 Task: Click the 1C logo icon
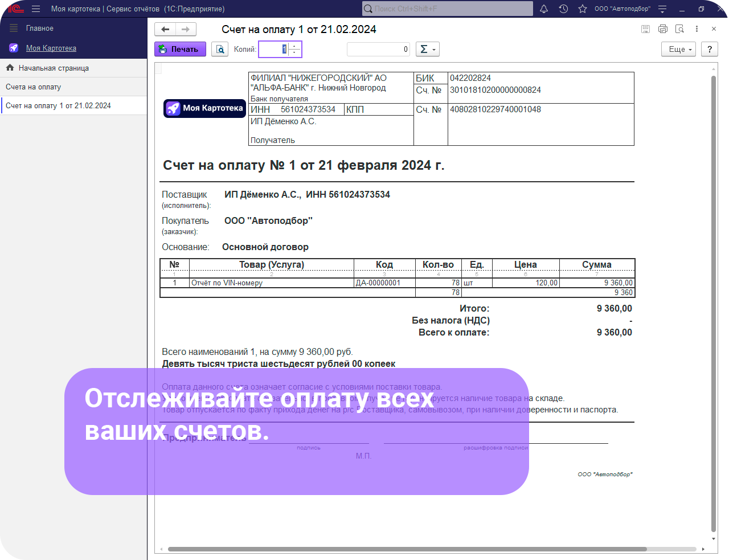pyautogui.click(x=16, y=9)
